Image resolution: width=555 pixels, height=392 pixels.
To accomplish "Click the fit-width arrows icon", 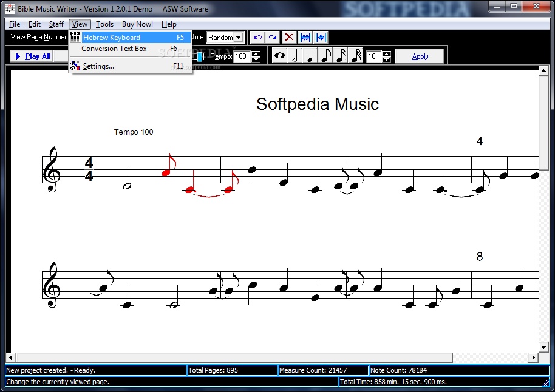I will coord(305,37).
